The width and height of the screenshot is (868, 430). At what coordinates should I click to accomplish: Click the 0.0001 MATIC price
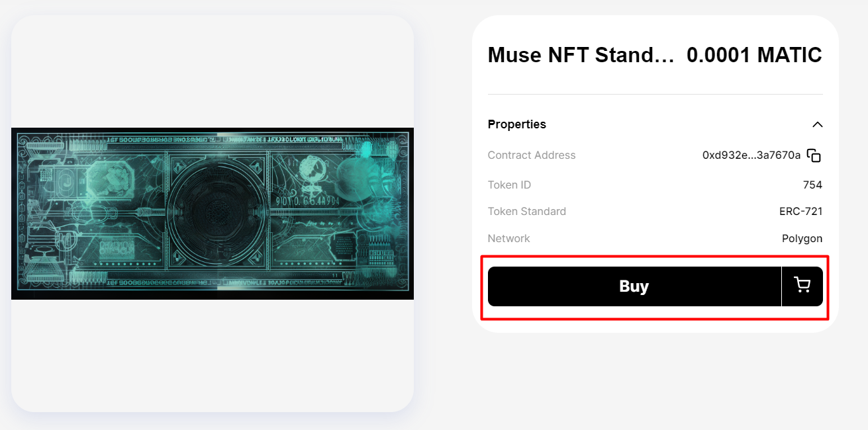tap(754, 55)
